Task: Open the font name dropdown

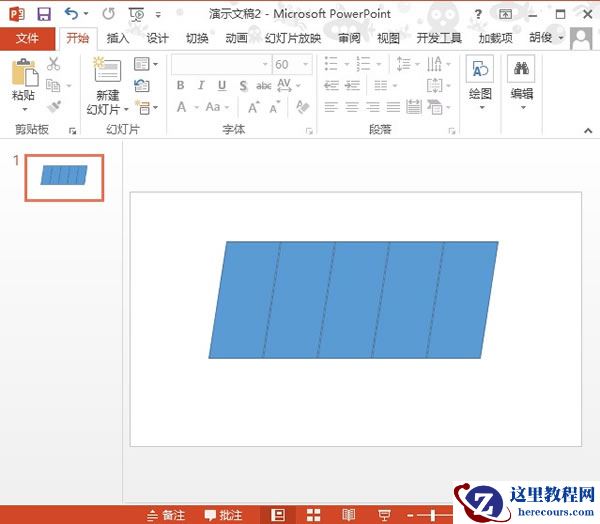Action: (x=265, y=64)
